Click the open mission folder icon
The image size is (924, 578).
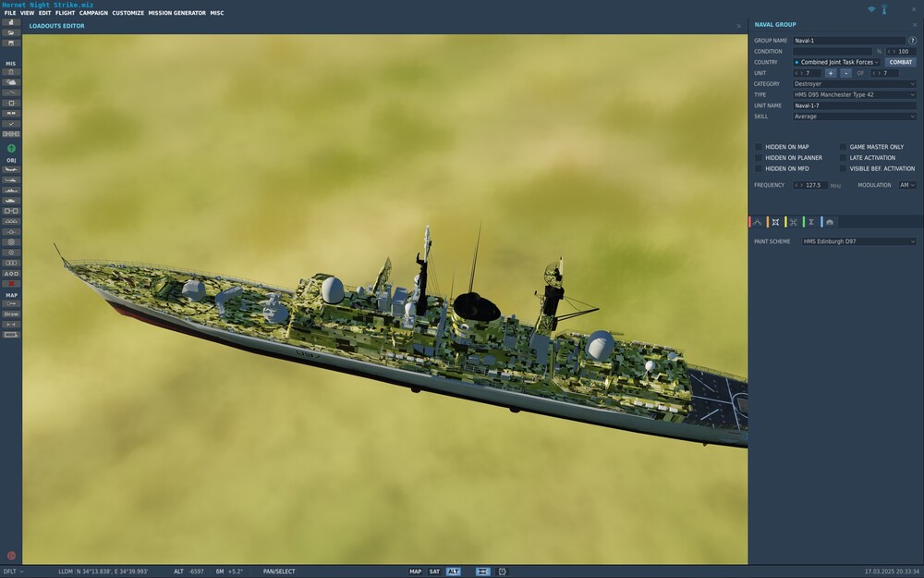tap(11, 32)
